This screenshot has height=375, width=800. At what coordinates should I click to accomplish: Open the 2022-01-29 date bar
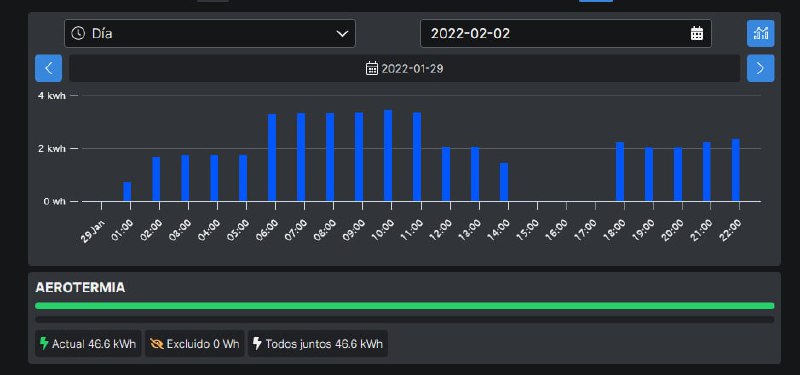point(404,68)
